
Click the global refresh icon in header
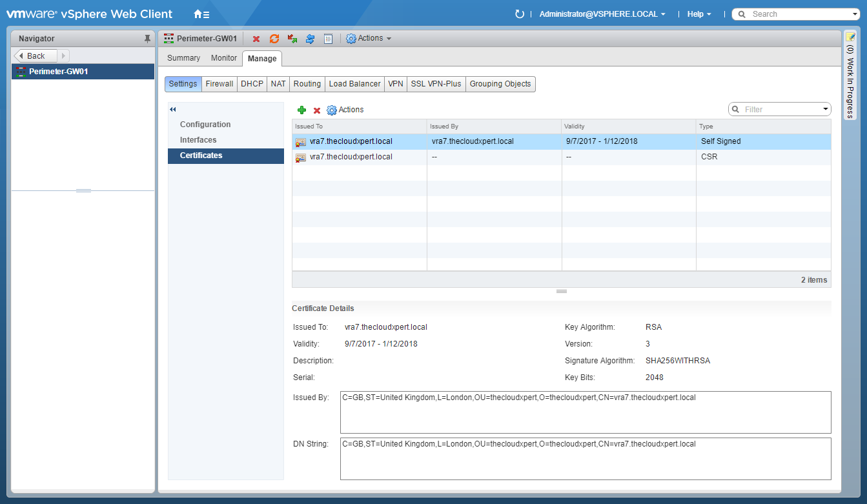(519, 14)
